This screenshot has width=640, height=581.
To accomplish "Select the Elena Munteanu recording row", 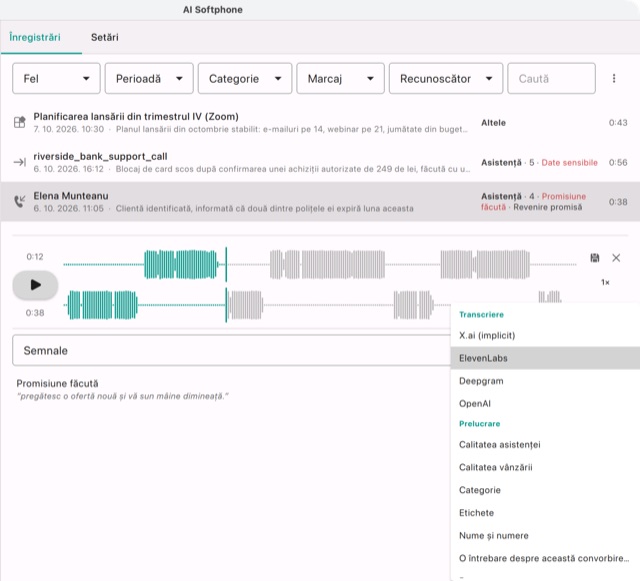I will (320, 202).
